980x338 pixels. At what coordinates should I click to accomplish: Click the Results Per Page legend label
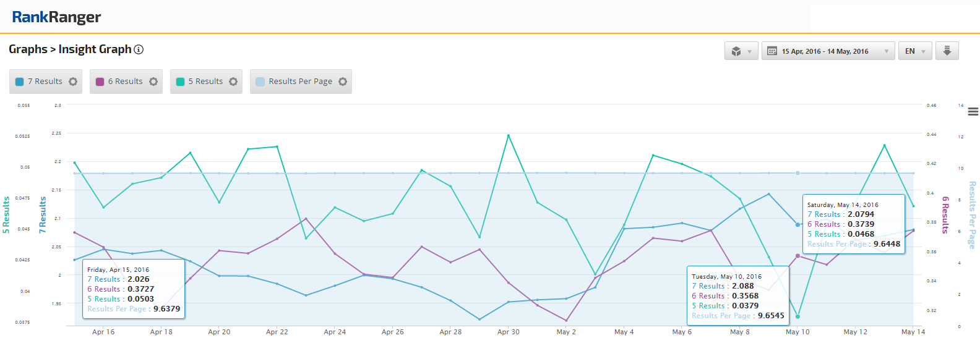point(300,82)
